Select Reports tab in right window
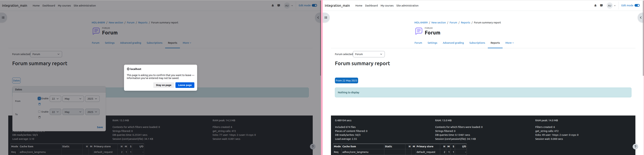This screenshot has height=155, width=644. [x=495, y=43]
